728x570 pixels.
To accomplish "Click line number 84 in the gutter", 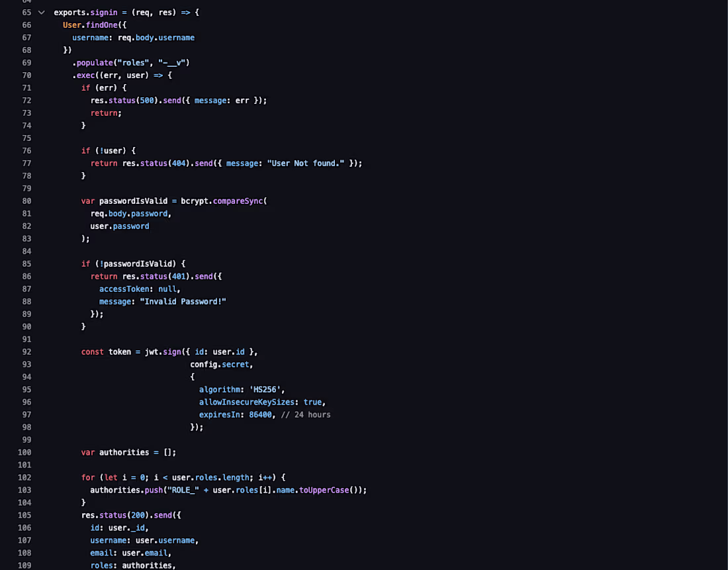I will point(27,251).
